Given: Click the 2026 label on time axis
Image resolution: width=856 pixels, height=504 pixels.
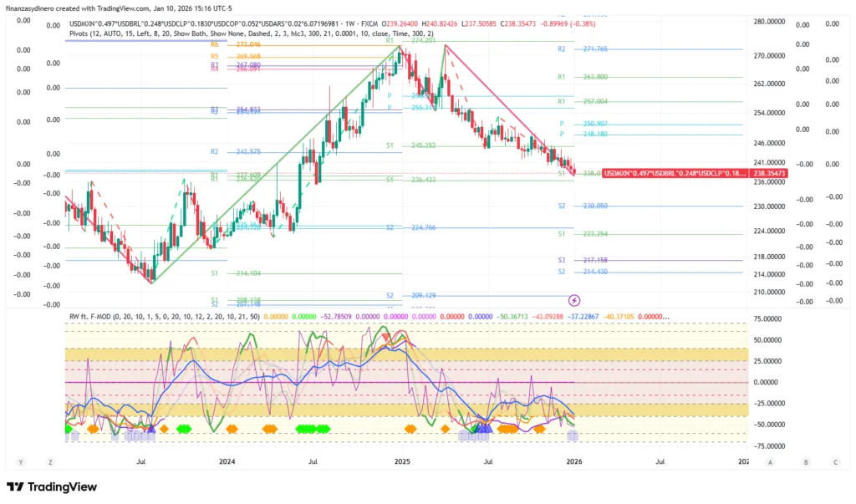Looking at the screenshot, I should click(x=573, y=461).
